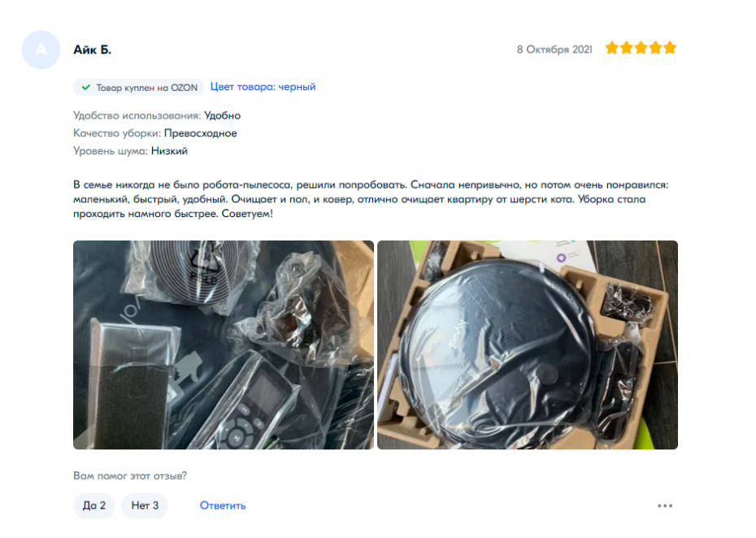Click the Уровень шума: Низкий line
The width and height of the screenshot is (756, 538).
[130, 151]
